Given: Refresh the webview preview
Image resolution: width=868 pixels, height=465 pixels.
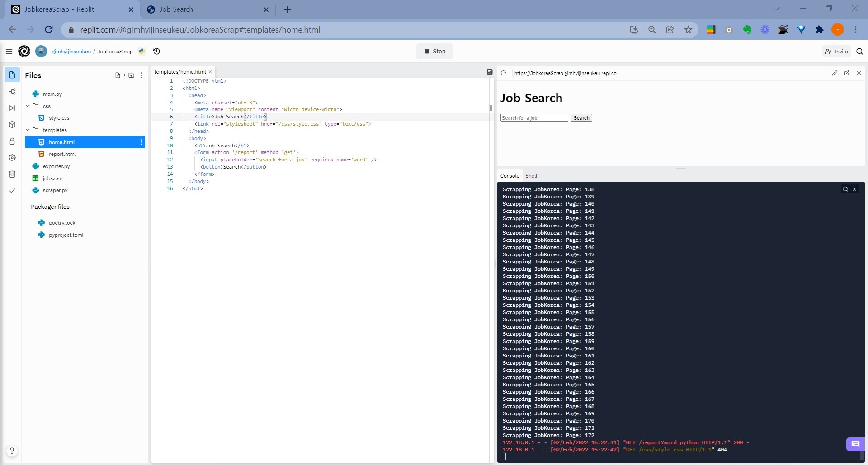Looking at the screenshot, I should tap(504, 73).
